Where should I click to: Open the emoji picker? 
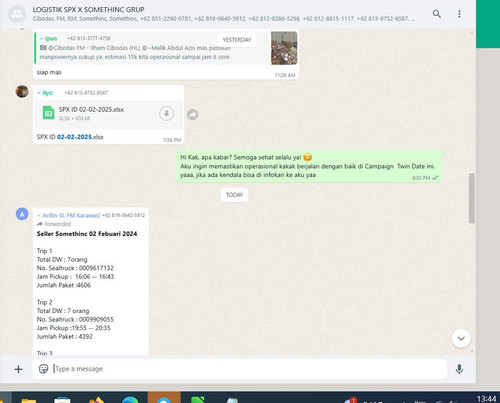(x=43, y=369)
